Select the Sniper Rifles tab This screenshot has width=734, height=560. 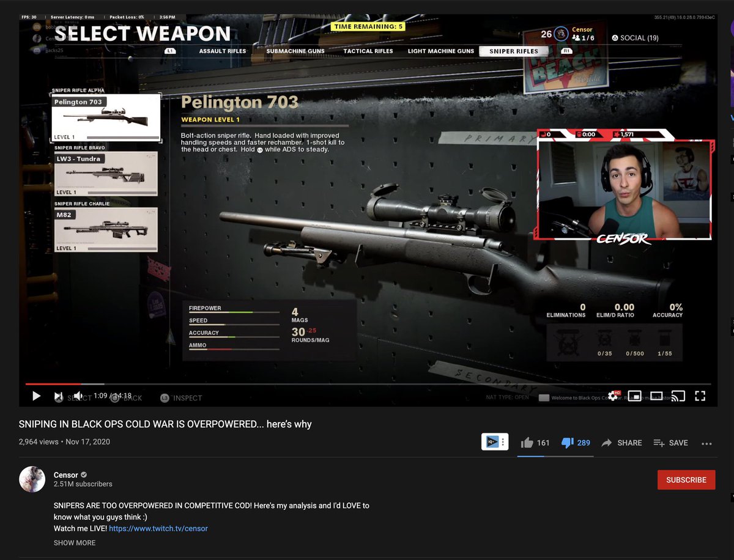514,51
